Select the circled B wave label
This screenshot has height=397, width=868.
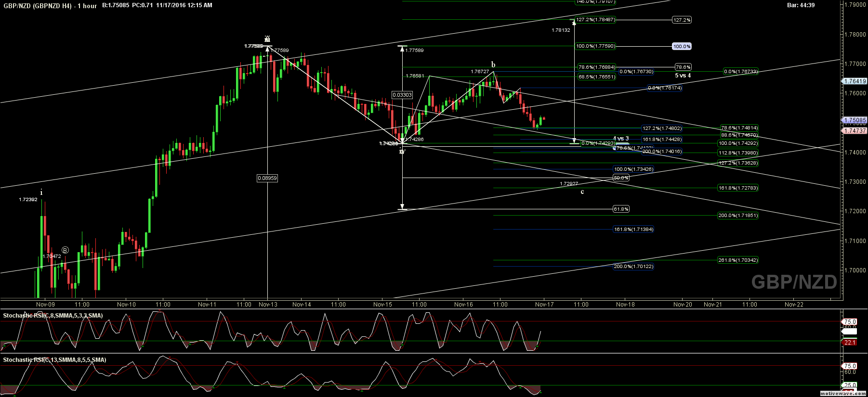click(x=65, y=250)
